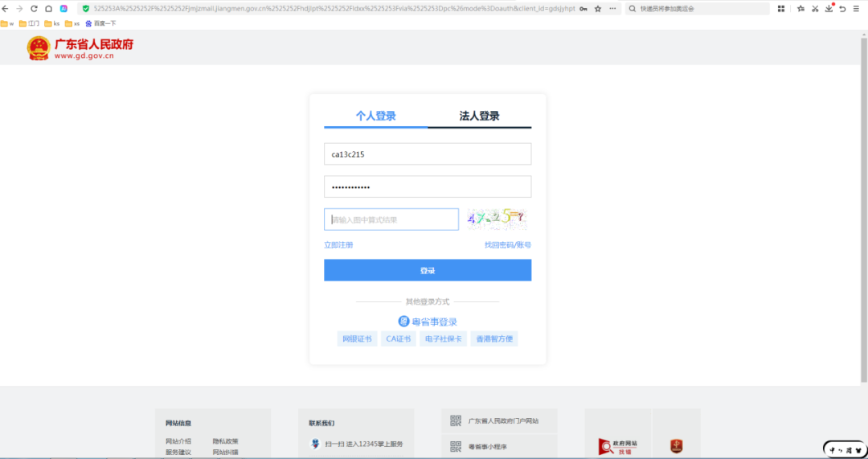Switch to 个人登录 tab
868x459 pixels.
375,116
